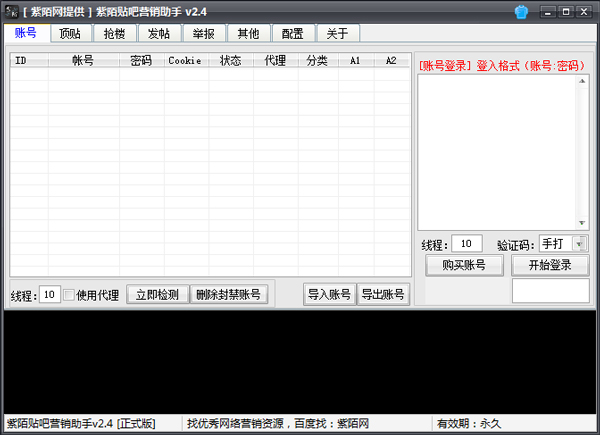Screen dimensions: 600x435
Task: Click the 导入账号 button
Action: point(329,294)
